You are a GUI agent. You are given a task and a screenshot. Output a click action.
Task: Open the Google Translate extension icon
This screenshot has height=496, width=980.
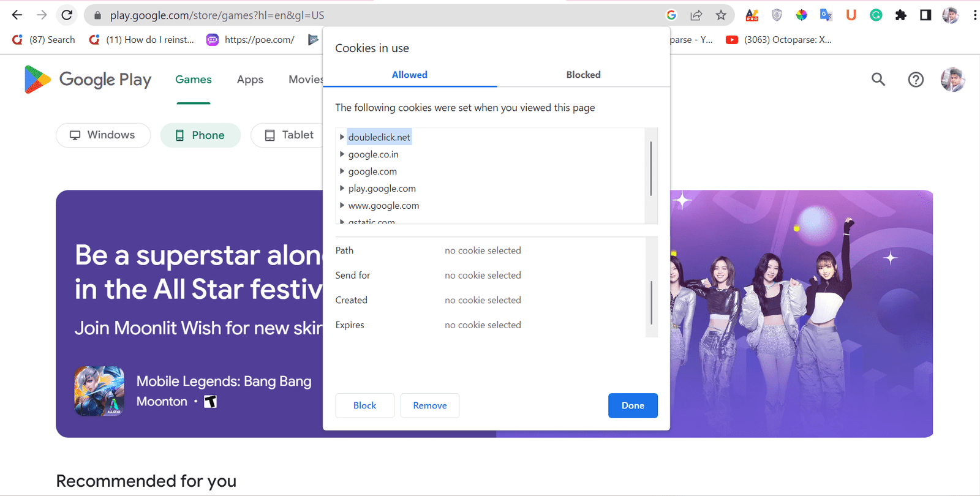pyautogui.click(x=826, y=15)
